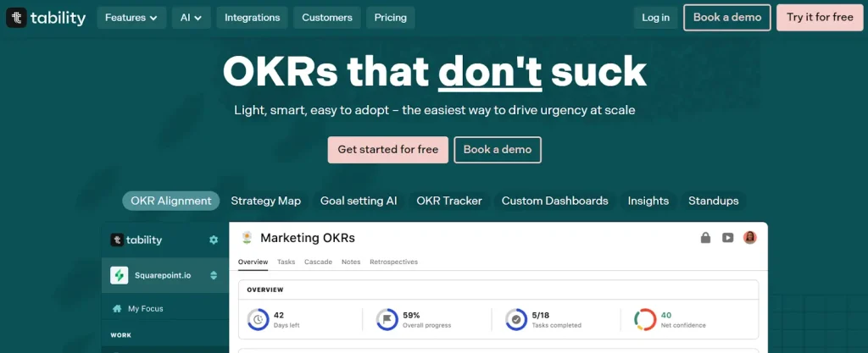The width and height of the screenshot is (868, 353).
Task: Click Get started for free button
Action: pos(388,150)
